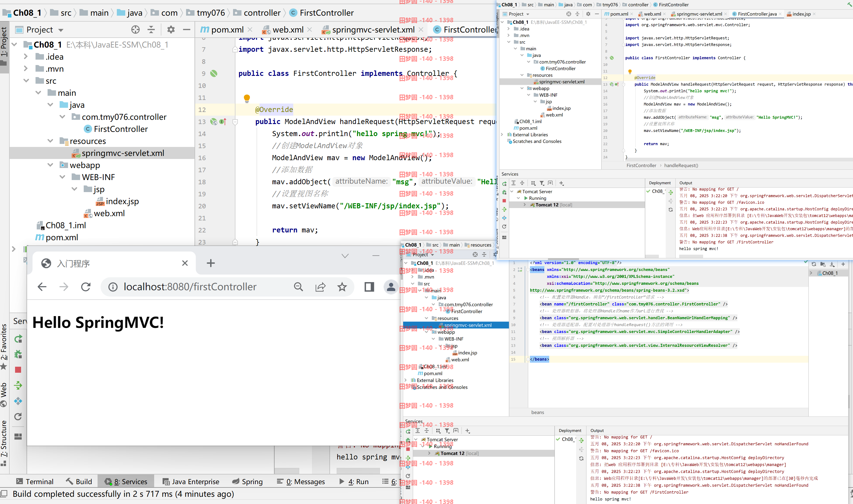Click debug bug icon in left Services toolbar

tap(18, 354)
